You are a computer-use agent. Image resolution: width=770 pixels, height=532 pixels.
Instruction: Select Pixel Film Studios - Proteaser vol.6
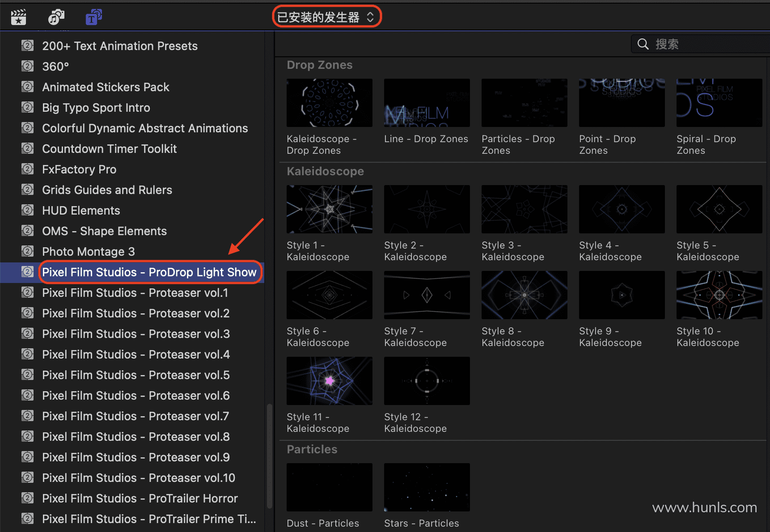132,396
